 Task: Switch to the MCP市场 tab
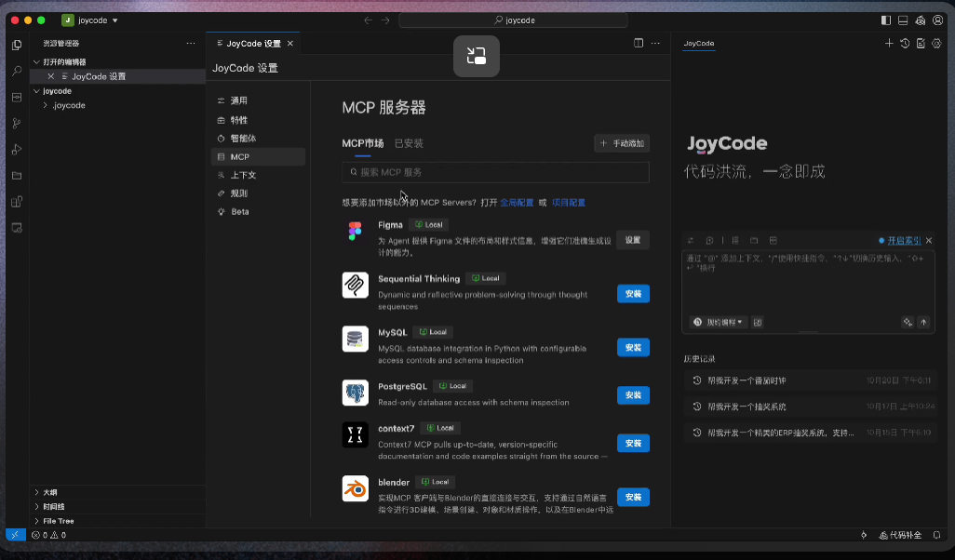(x=362, y=143)
